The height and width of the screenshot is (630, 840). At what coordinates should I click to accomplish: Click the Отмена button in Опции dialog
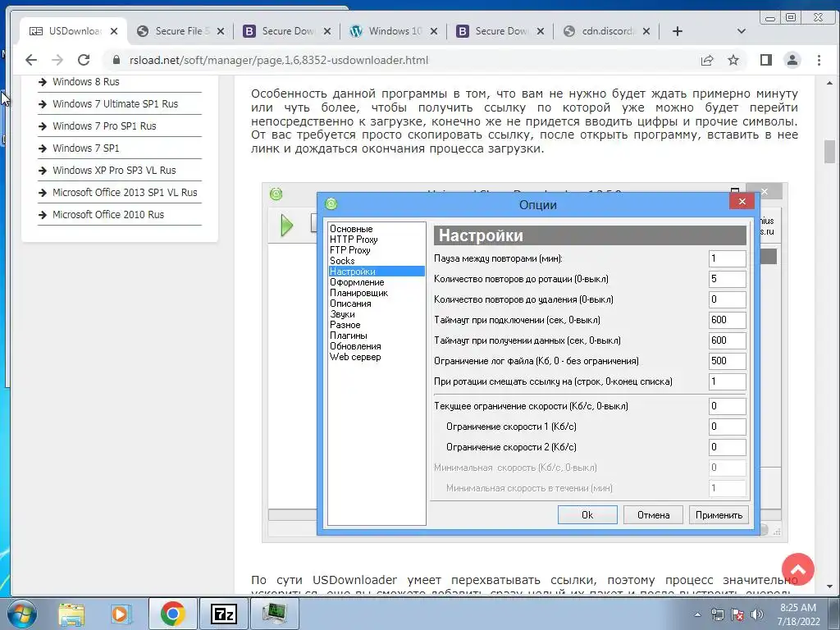tap(653, 515)
